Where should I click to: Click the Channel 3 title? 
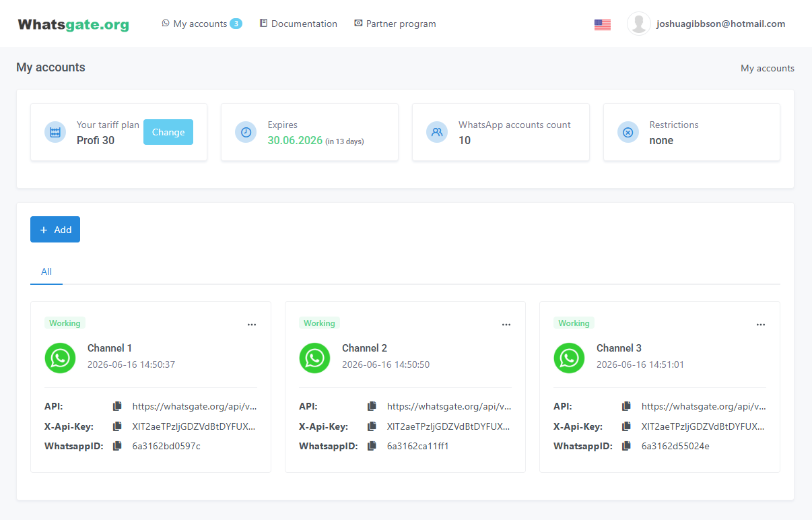[619, 348]
